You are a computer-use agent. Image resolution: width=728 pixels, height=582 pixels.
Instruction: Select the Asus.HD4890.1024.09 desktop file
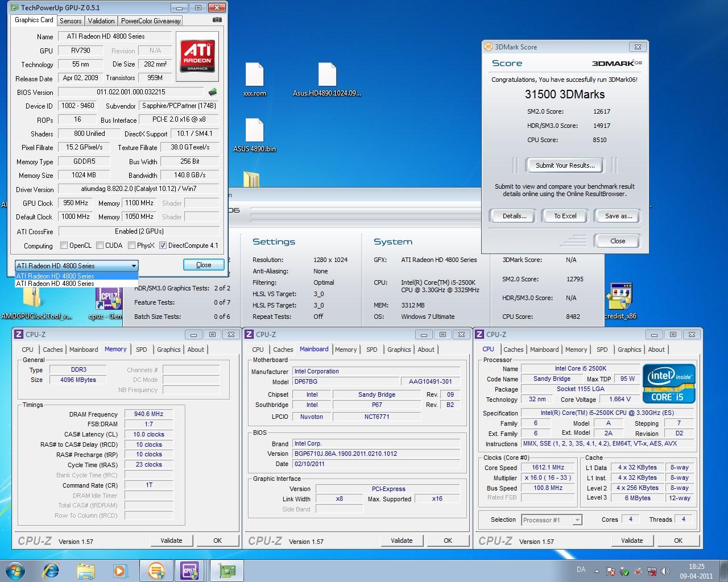(x=327, y=79)
